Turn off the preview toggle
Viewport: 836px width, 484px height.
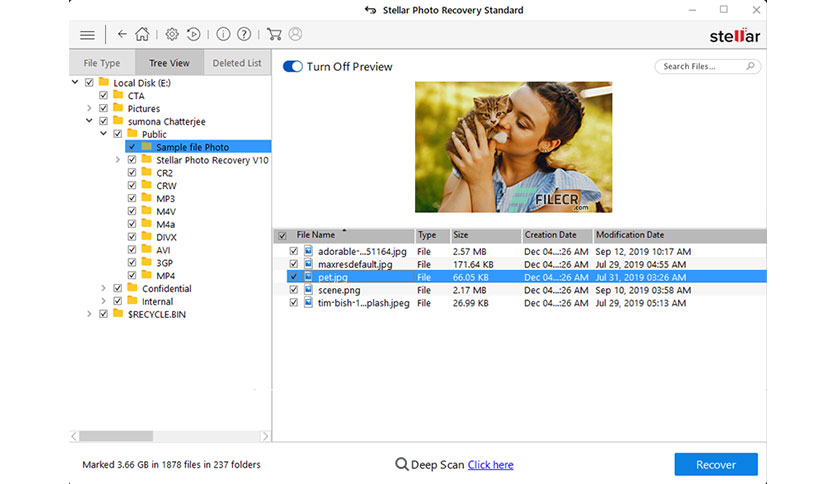(292, 67)
